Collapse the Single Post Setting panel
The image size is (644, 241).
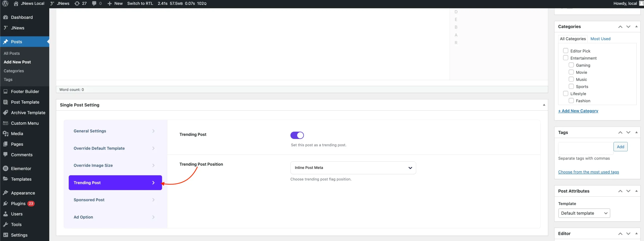(544, 105)
